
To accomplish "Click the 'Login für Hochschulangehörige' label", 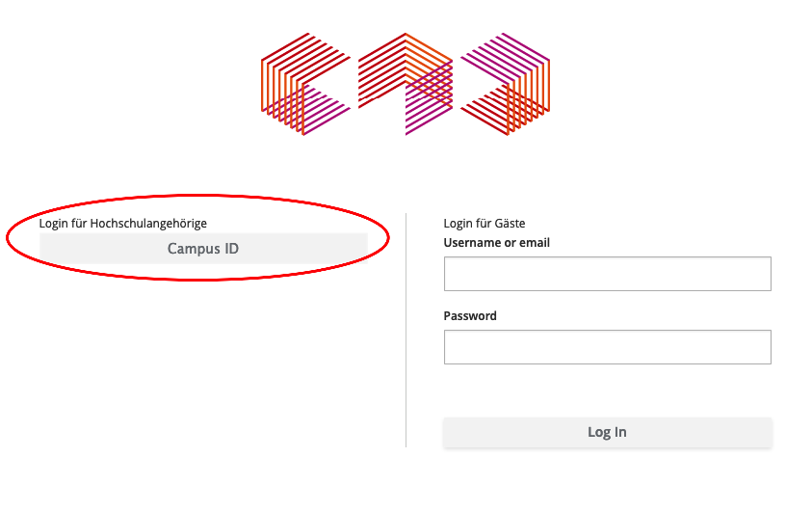I will click(x=122, y=224).
